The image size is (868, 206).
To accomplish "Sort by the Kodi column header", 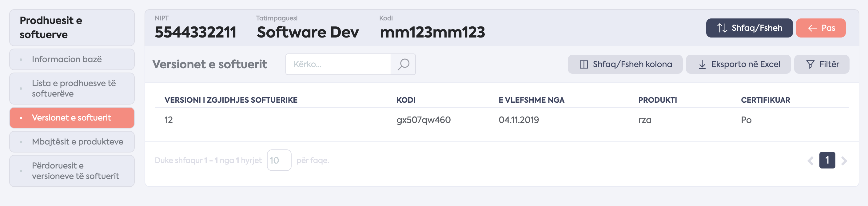I will tap(406, 100).
